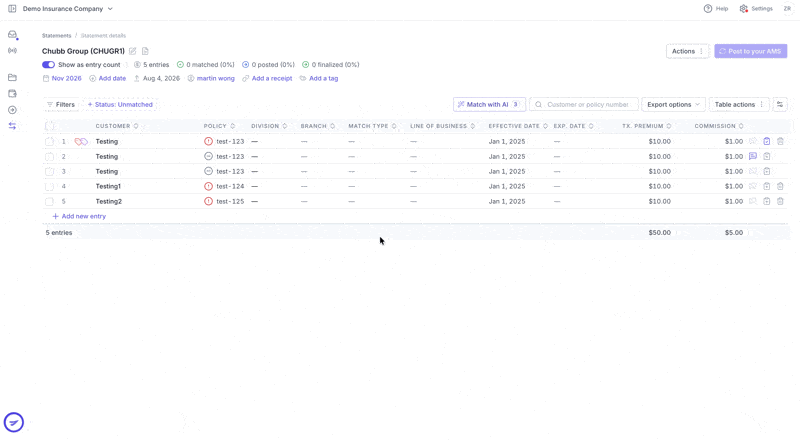Toggle Show as entry count switch
The height and width of the screenshot is (440, 800).
click(x=48, y=65)
